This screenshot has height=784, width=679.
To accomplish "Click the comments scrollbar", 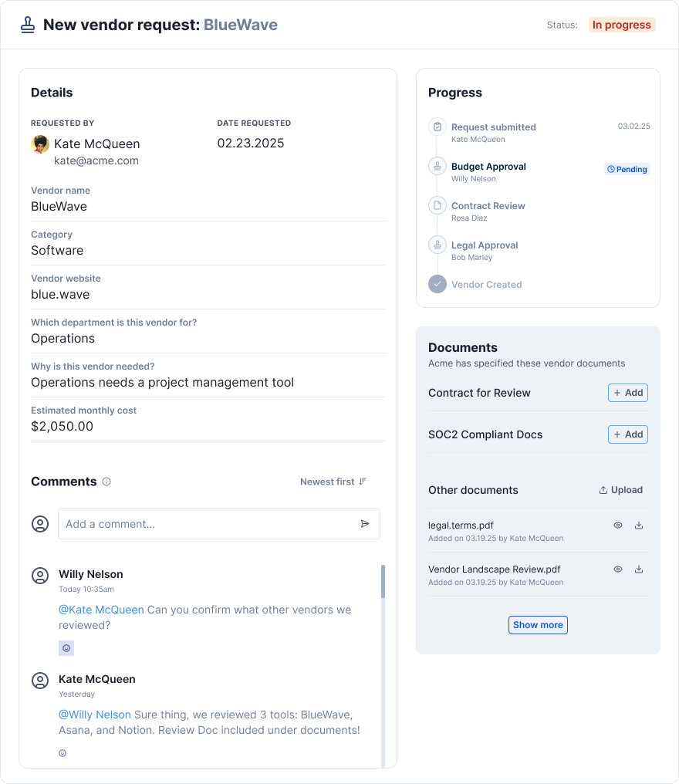I will click(383, 582).
